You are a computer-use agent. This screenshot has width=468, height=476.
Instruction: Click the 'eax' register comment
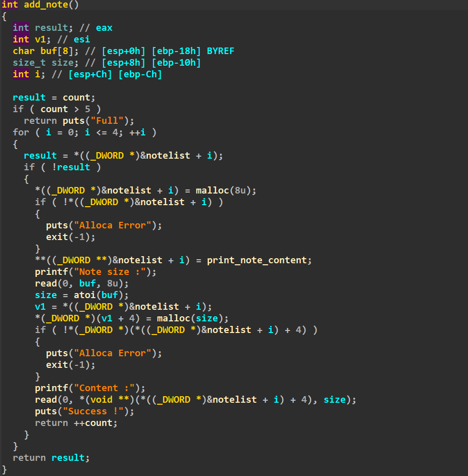[x=104, y=28]
